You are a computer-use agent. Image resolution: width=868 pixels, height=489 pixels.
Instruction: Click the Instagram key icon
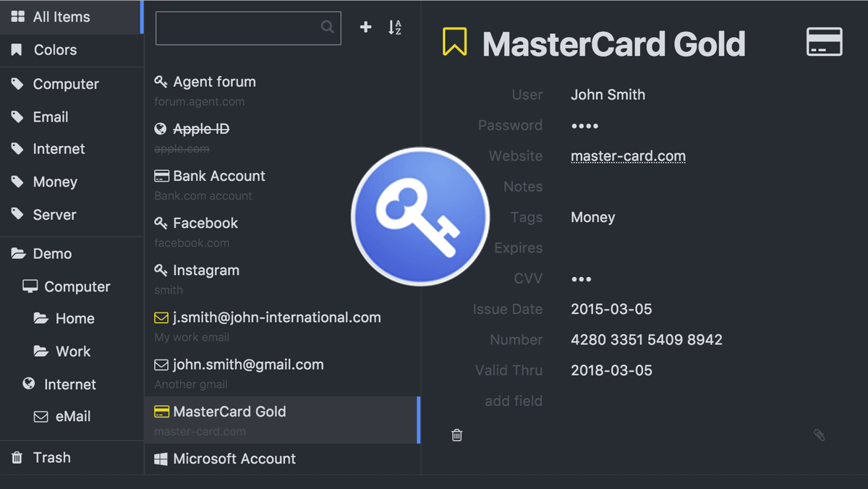pos(161,270)
